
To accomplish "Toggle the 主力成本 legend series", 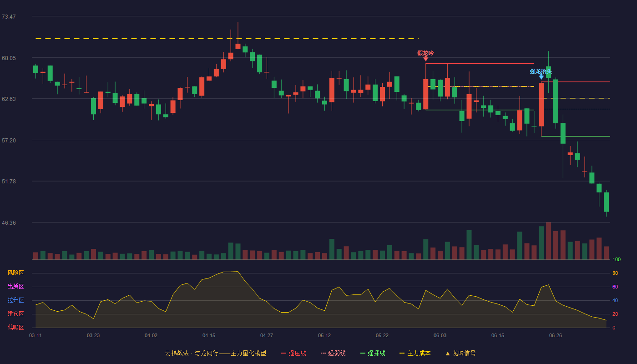I will pyautogui.click(x=415, y=353).
